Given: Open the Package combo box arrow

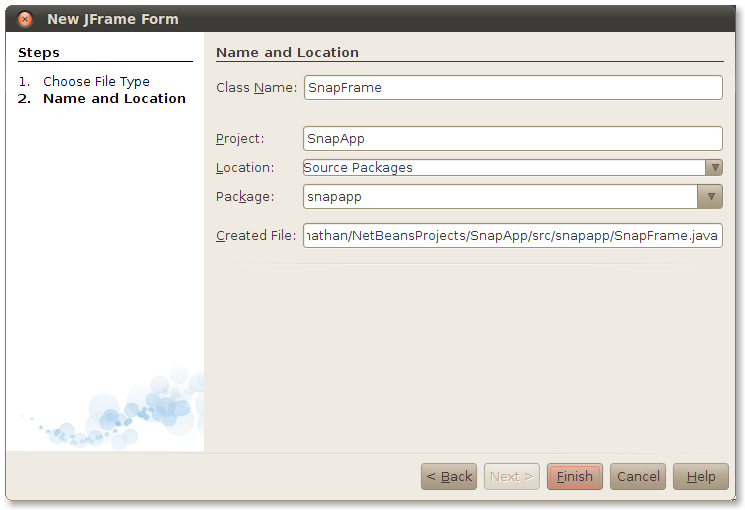Looking at the screenshot, I should pos(710,197).
